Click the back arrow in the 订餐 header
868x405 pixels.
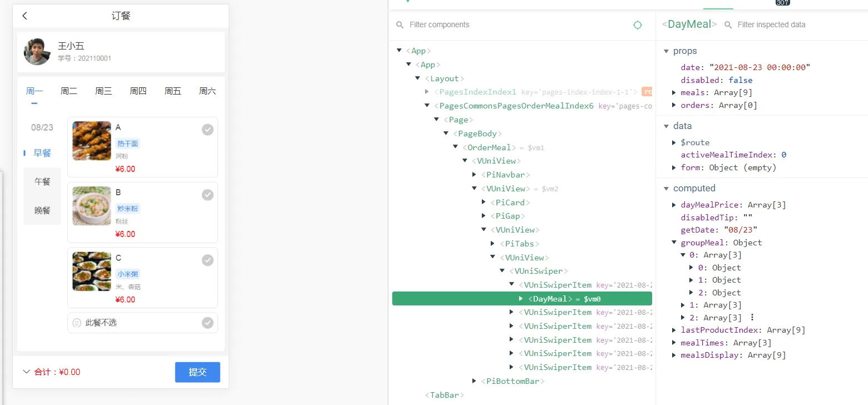[x=25, y=16]
